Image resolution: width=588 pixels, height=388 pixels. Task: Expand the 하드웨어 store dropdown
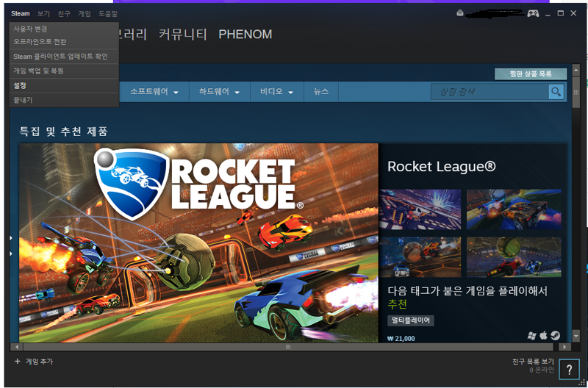click(x=219, y=92)
